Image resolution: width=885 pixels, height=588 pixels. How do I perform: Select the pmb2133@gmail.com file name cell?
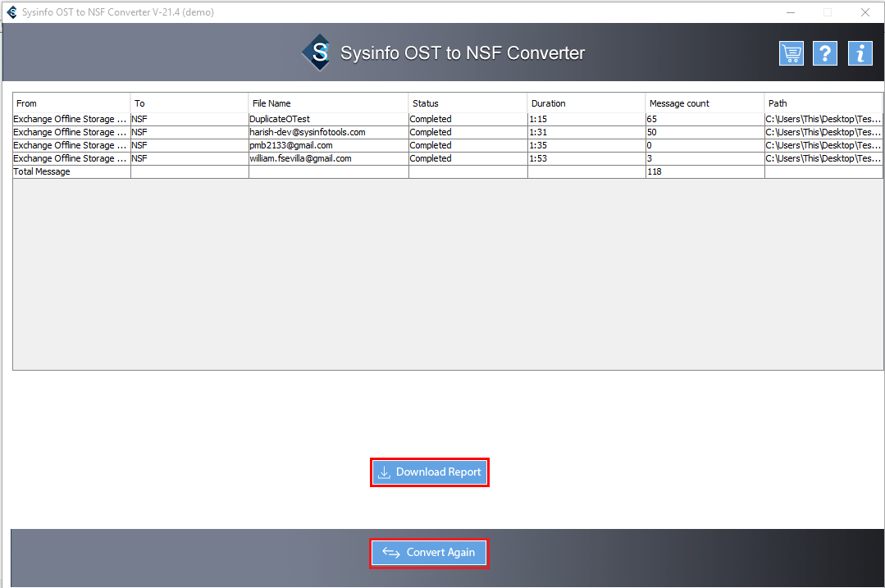click(291, 146)
